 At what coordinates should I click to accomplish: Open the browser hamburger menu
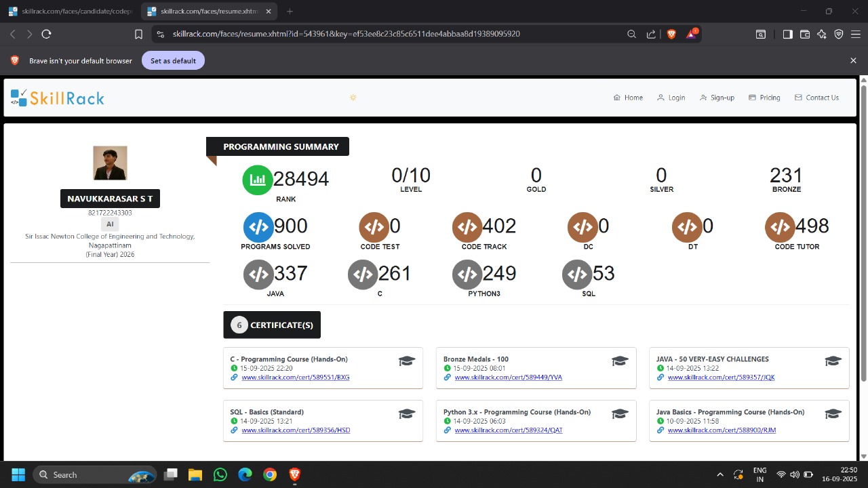[856, 34]
